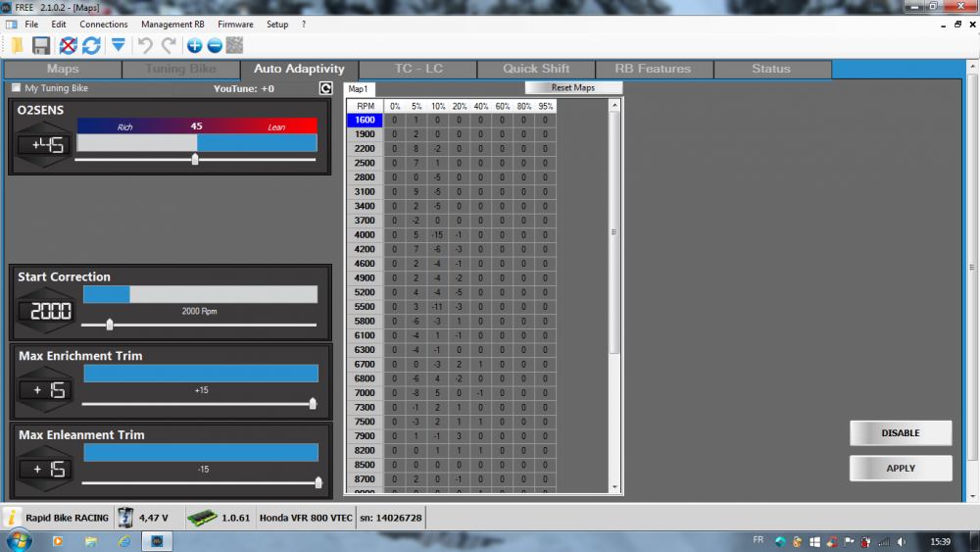Select the 1600 RPM row header
Image resolution: width=980 pixels, height=552 pixels.
tap(364, 120)
